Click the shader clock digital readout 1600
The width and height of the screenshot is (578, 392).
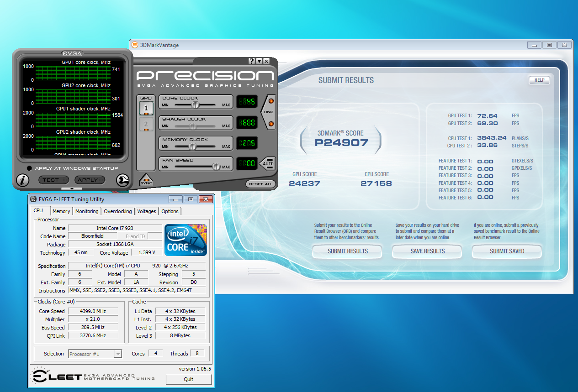(x=247, y=122)
